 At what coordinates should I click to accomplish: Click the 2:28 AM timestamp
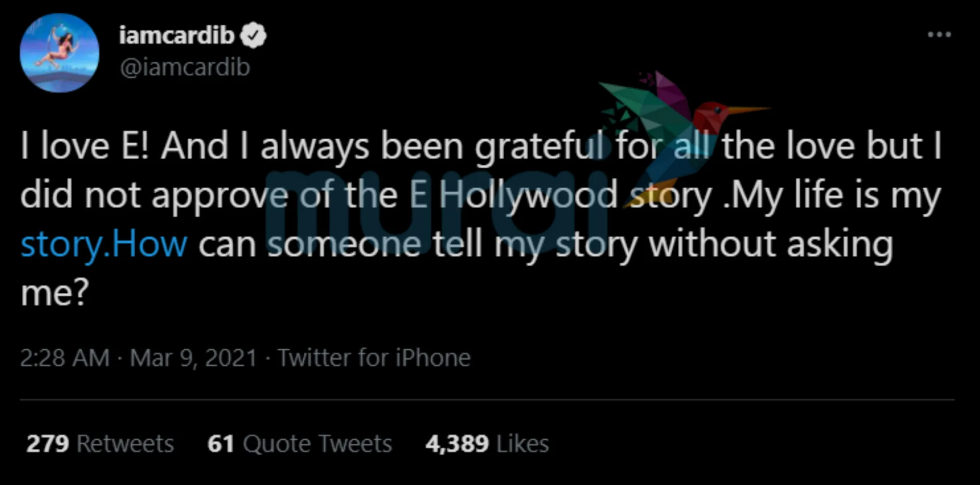click(x=65, y=358)
